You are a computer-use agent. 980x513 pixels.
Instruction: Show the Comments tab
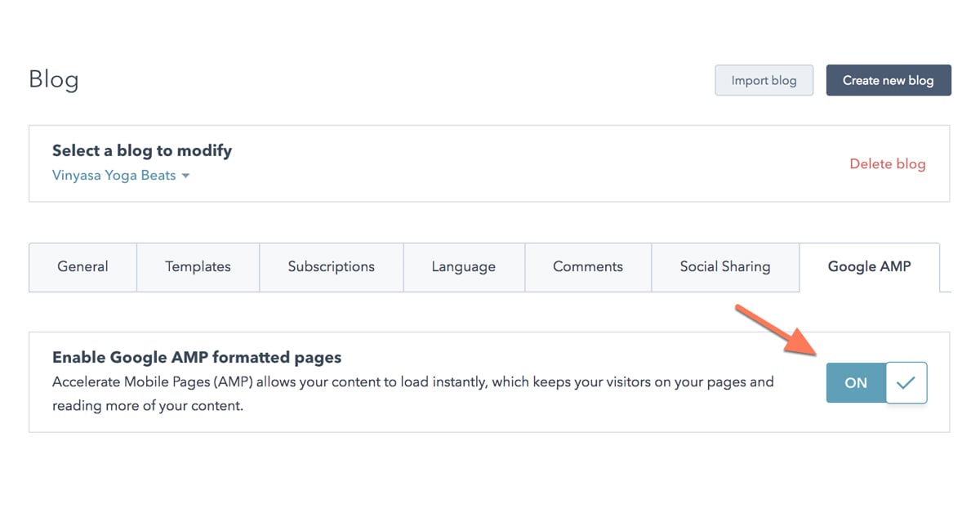tap(588, 267)
